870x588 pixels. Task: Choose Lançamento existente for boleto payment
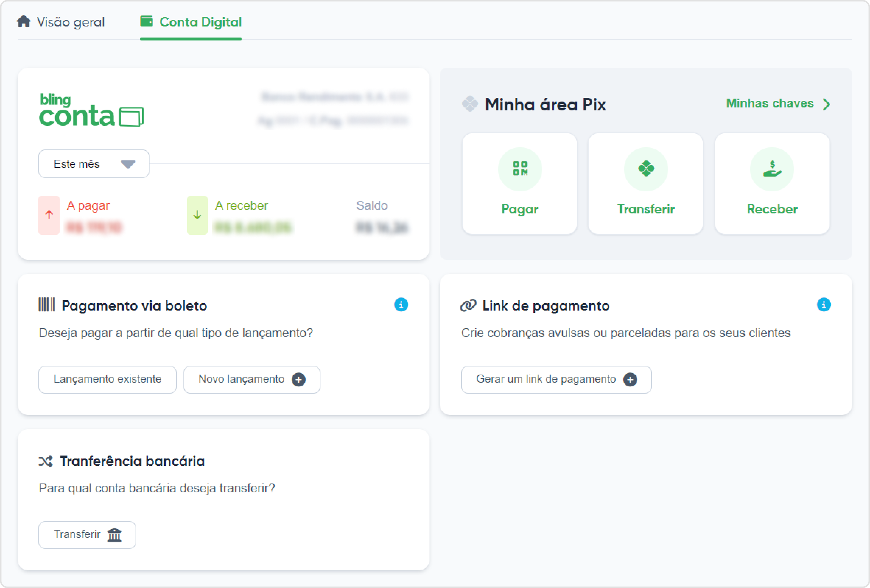(x=108, y=379)
